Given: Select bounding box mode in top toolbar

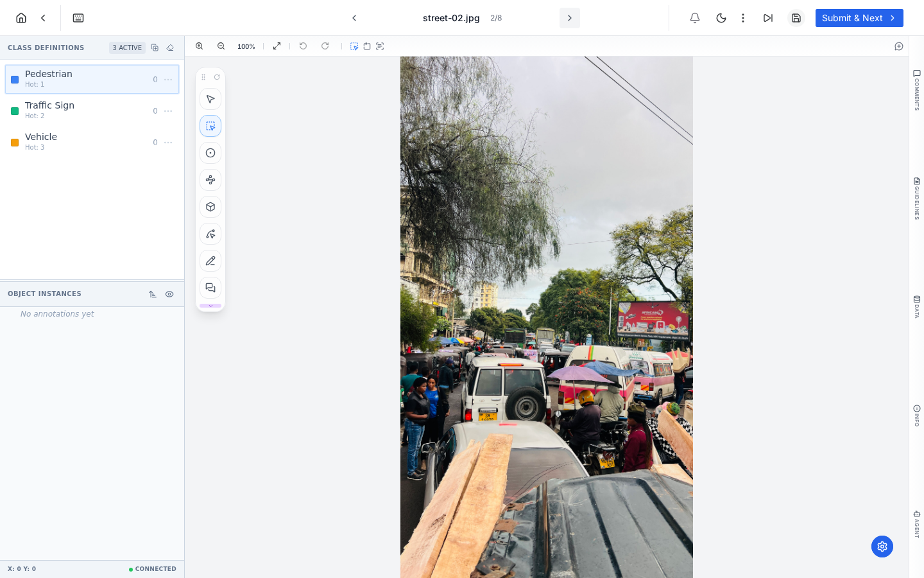Looking at the screenshot, I should pyautogui.click(x=354, y=46).
